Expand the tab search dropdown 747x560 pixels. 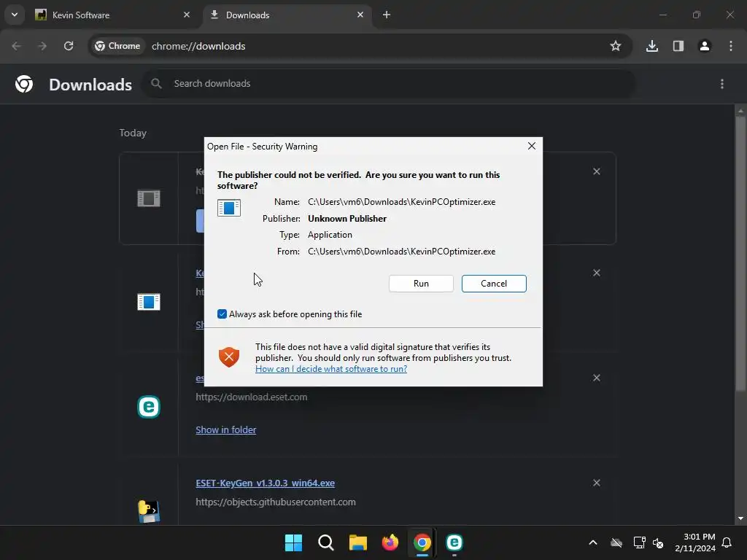click(x=15, y=15)
